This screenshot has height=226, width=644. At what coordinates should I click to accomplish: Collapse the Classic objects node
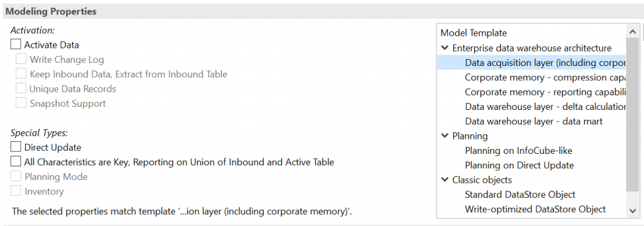(445, 180)
